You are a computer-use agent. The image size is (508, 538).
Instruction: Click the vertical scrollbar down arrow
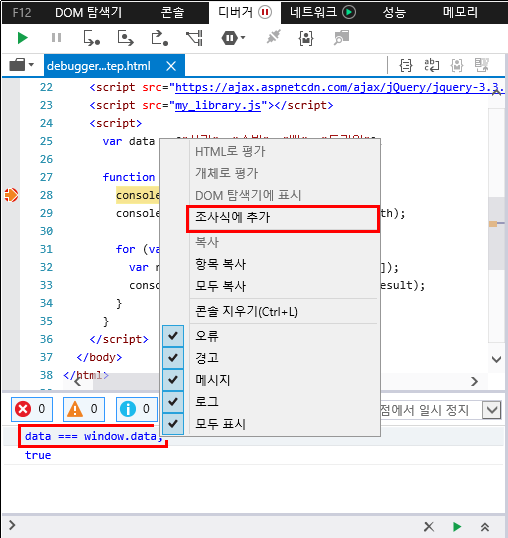[x=496, y=359]
